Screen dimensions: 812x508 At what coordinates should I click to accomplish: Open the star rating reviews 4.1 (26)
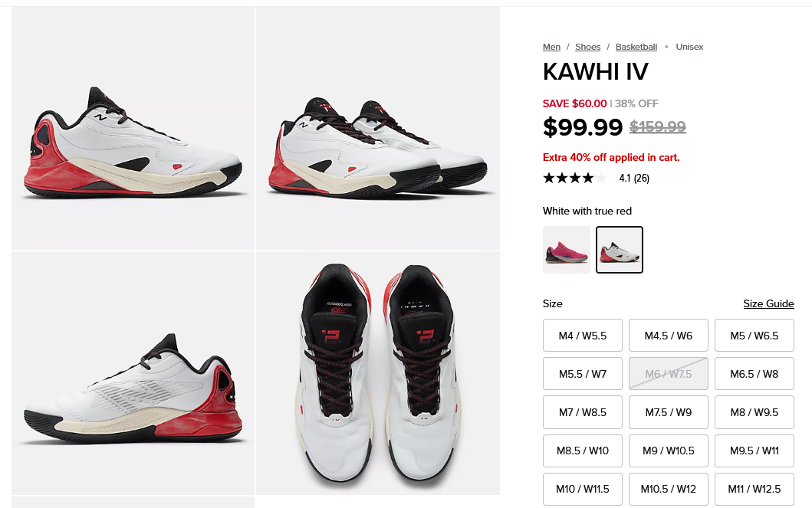coord(596,178)
